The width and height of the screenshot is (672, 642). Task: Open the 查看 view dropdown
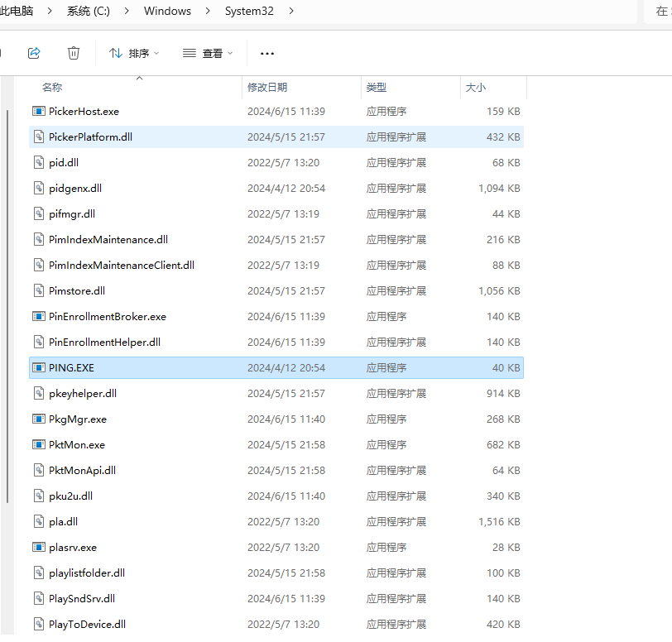pos(208,53)
